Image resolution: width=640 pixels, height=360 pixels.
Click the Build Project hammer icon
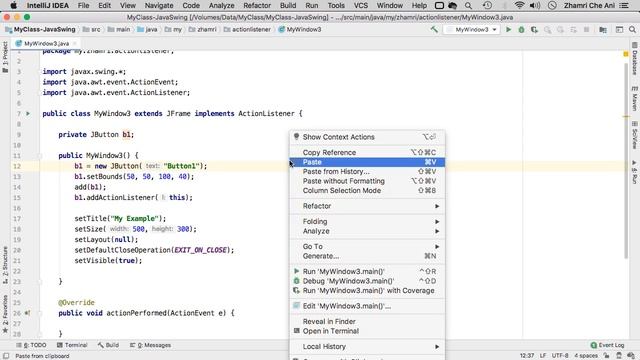click(x=434, y=29)
